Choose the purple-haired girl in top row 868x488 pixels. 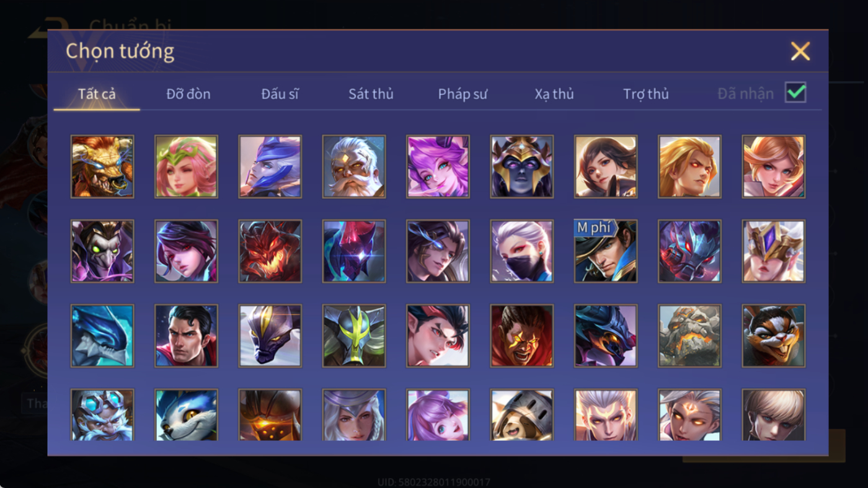438,167
